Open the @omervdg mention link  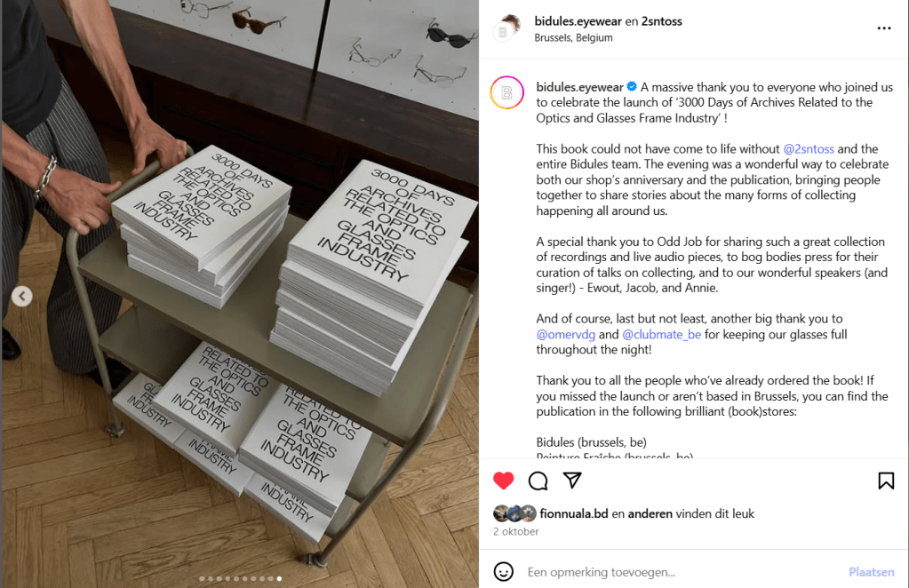tap(566, 334)
